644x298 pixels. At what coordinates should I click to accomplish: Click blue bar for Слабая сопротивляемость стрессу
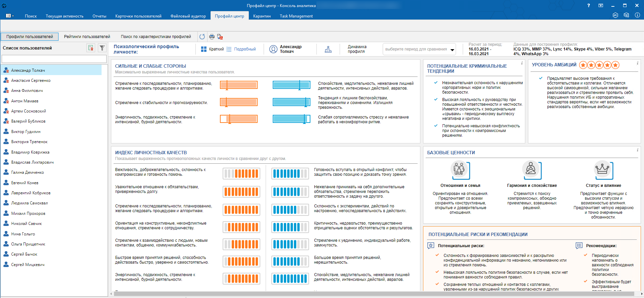coord(291,119)
